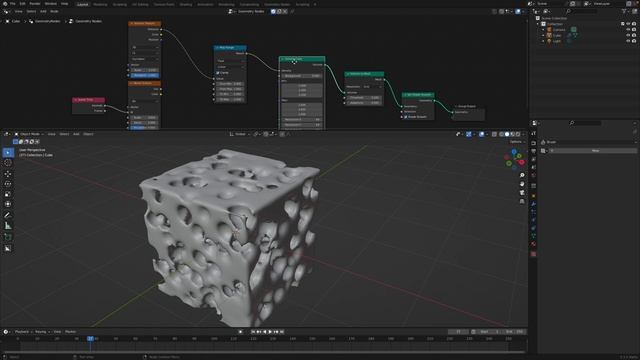The width and height of the screenshot is (640, 360).
Task: Open the Volume to Mesh resolution mode dropdown
Action: [372, 87]
